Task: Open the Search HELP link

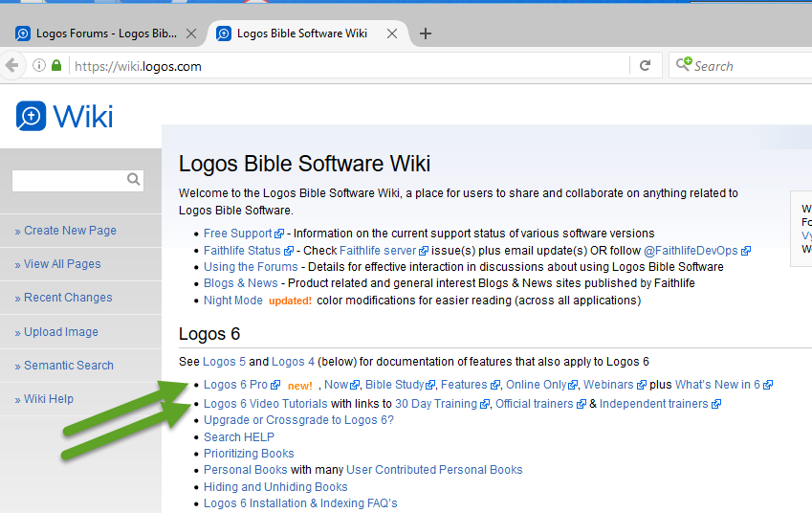Action: tap(239, 437)
